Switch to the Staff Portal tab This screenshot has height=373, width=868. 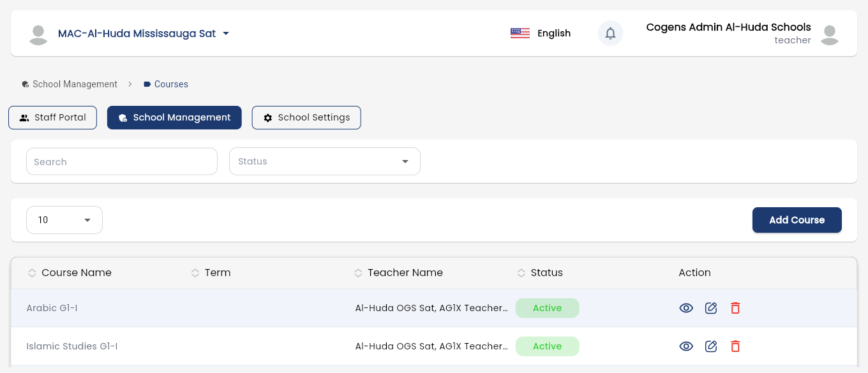(52, 117)
